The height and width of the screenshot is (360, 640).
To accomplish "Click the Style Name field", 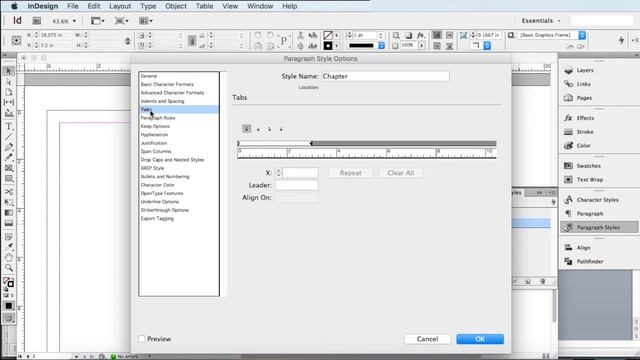I will (385, 76).
